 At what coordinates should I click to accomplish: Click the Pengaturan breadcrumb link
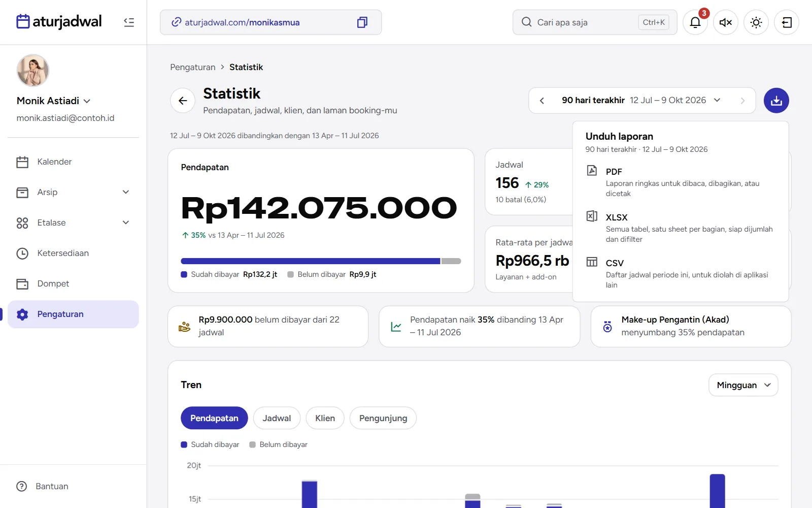(x=193, y=67)
